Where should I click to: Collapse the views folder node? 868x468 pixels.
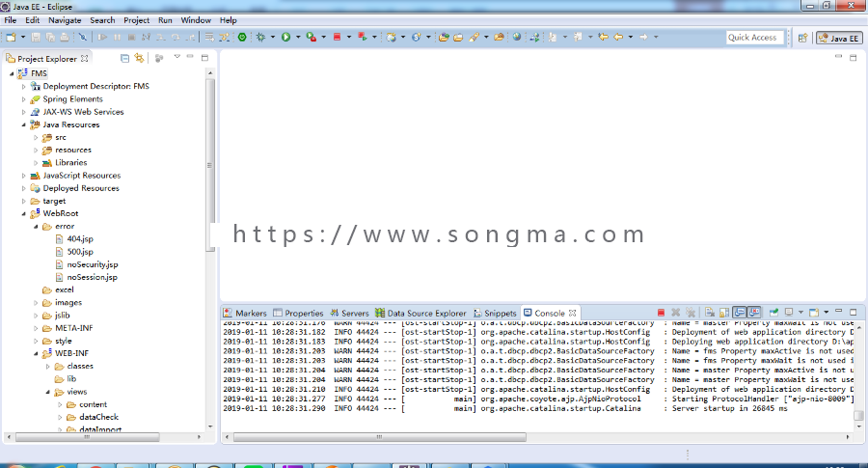click(x=48, y=392)
